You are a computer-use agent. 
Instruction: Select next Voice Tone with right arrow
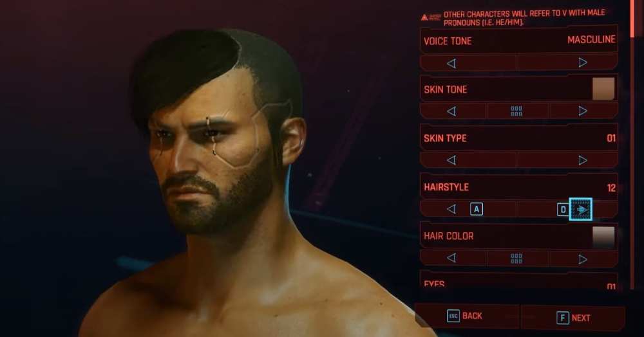pyautogui.click(x=582, y=62)
